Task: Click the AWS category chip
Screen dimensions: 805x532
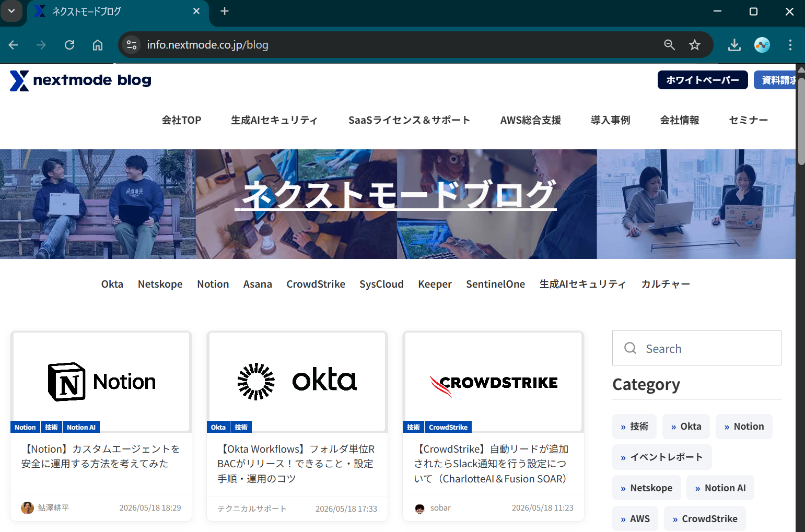Action: pos(635,519)
